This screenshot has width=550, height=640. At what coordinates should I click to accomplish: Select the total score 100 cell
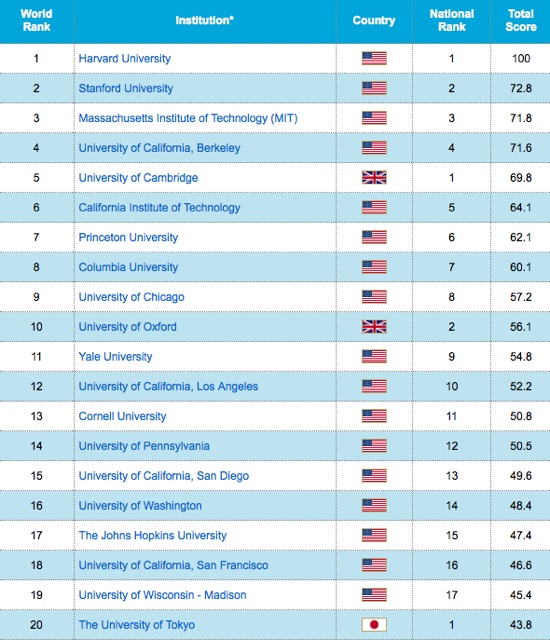(x=521, y=58)
